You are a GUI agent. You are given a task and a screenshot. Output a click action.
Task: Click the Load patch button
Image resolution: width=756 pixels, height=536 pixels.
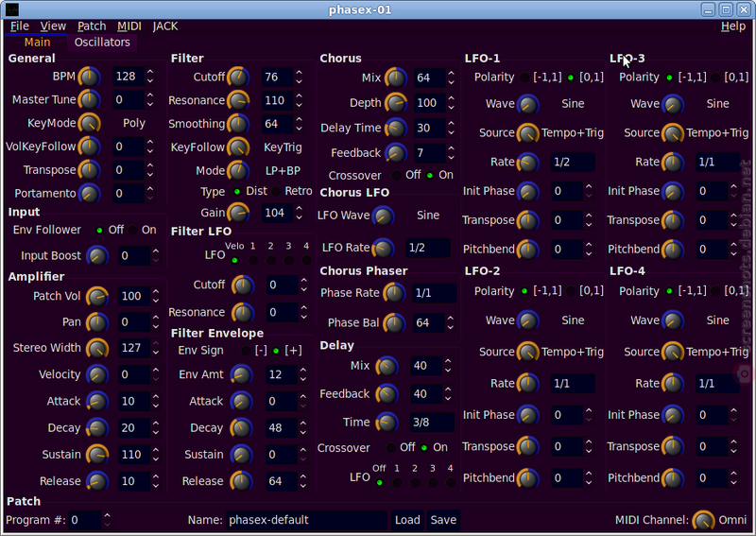(407, 520)
